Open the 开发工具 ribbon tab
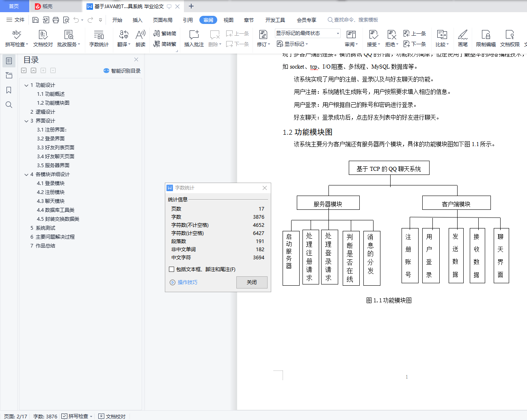 pyautogui.click(x=275, y=20)
